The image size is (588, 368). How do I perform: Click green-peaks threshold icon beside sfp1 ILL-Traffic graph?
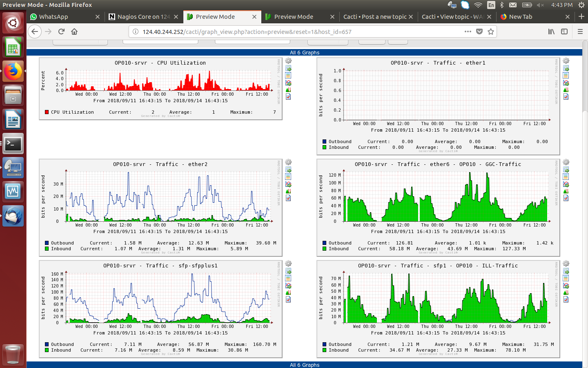point(566,292)
